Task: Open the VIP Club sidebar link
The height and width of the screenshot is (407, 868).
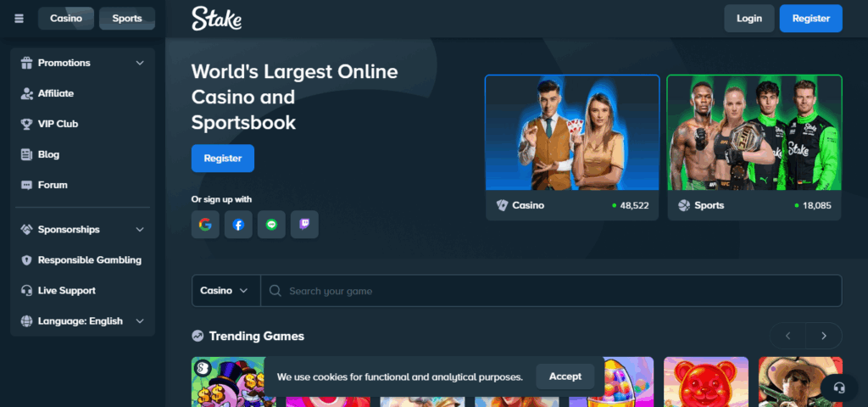Action: coord(58,124)
